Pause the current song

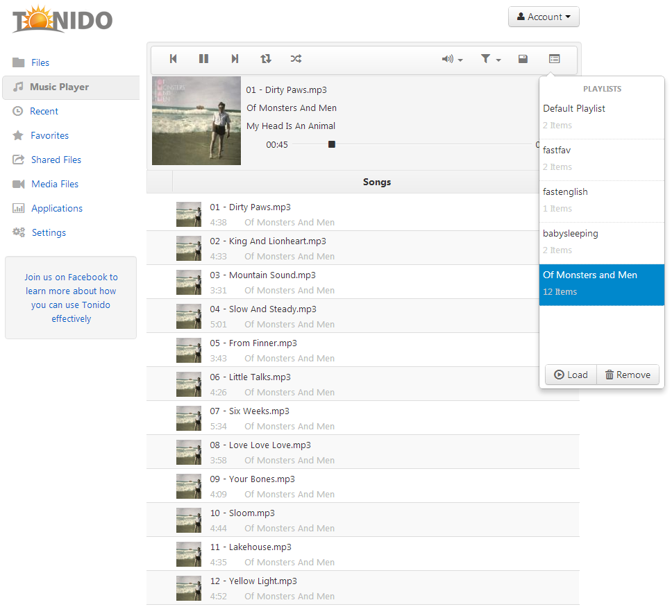203,59
